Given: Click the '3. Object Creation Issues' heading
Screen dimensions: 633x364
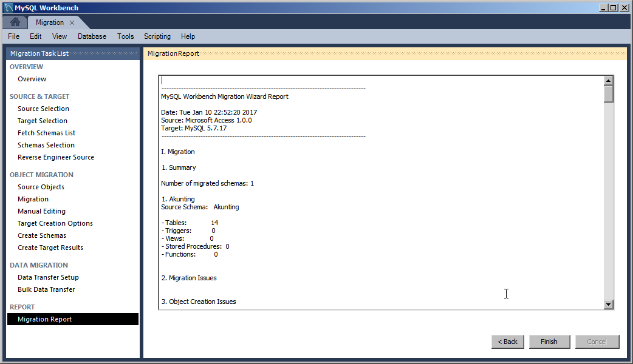Looking at the screenshot, I should (x=199, y=302).
